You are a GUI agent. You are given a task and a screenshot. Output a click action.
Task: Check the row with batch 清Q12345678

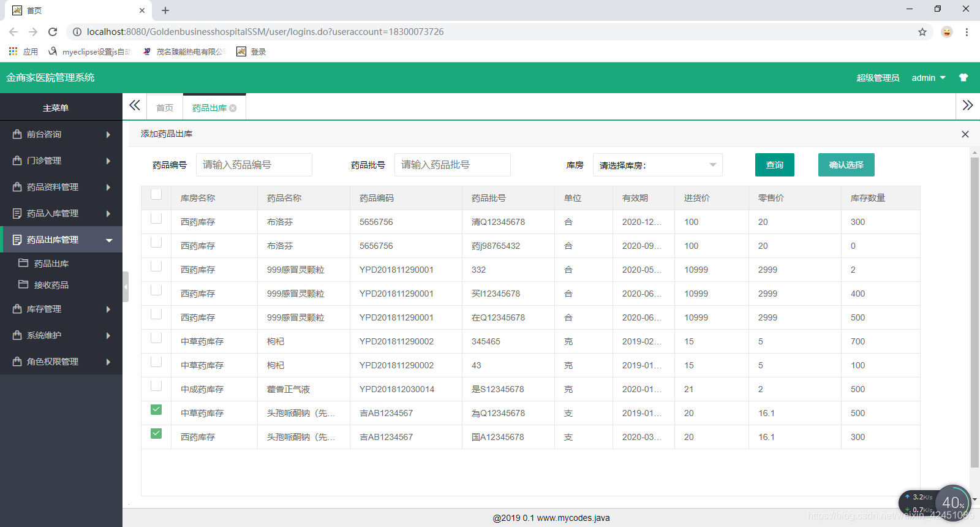coord(156,218)
